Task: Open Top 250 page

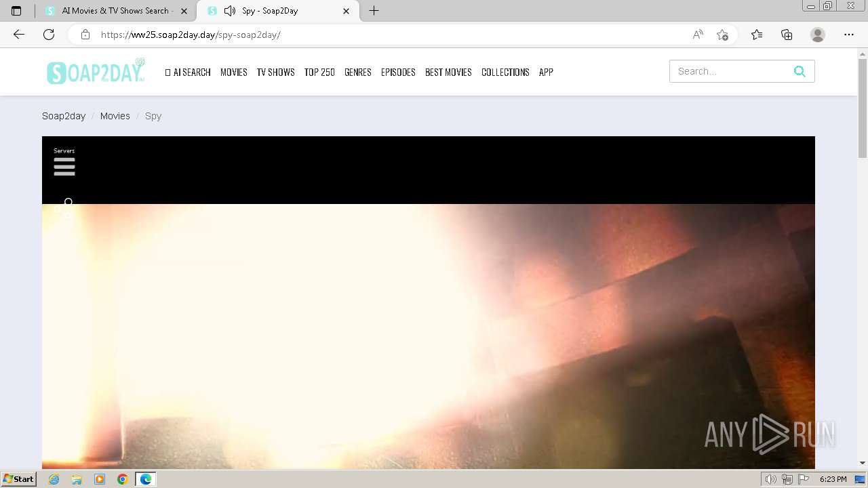Action: 319,72
